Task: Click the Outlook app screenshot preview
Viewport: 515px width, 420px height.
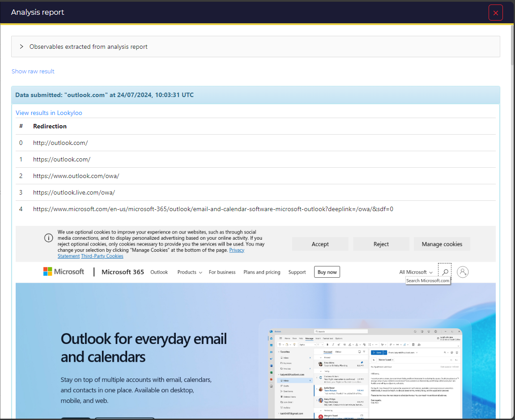Action: coord(365,373)
